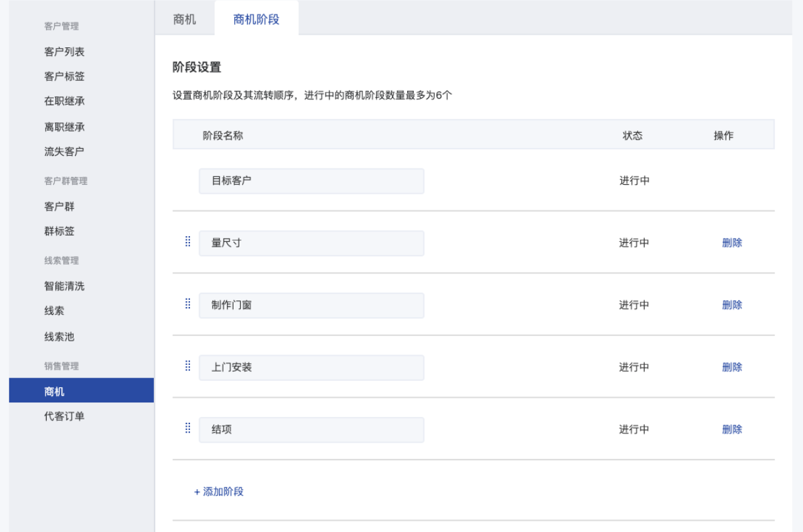Click 进行中 status of 量尺寸 row
This screenshot has width=803, height=532.
634,243
